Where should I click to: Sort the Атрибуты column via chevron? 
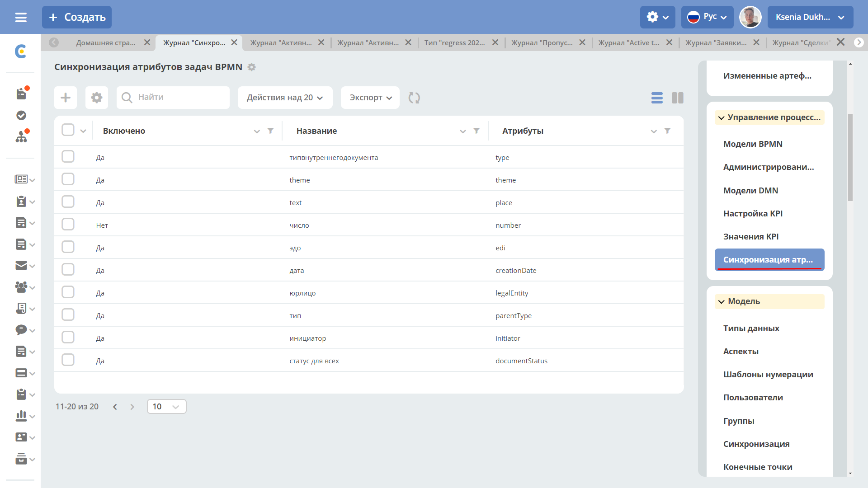coord(654,131)
